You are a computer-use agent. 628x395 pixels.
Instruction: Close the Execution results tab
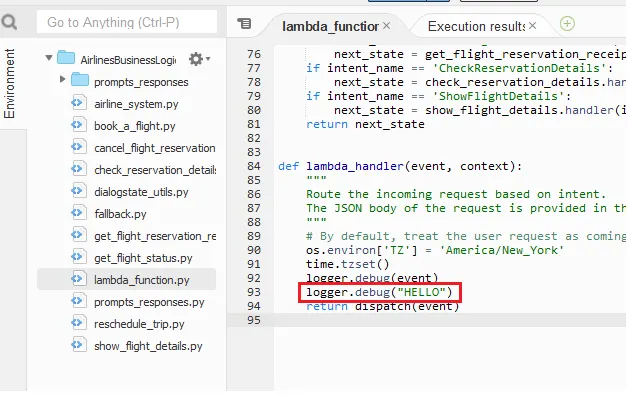532,26
